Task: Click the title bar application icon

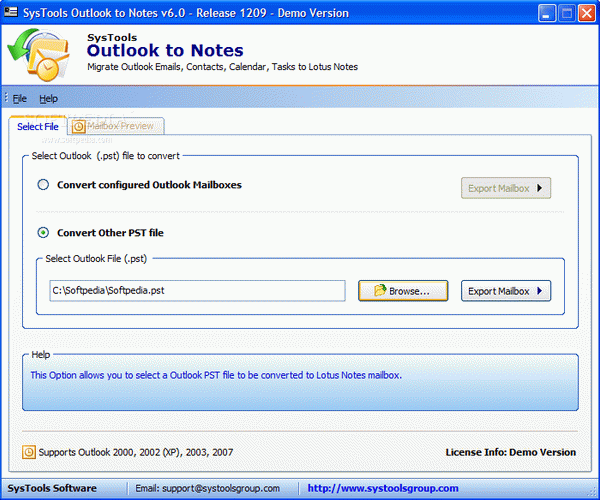Action: [x=11, y=12]
